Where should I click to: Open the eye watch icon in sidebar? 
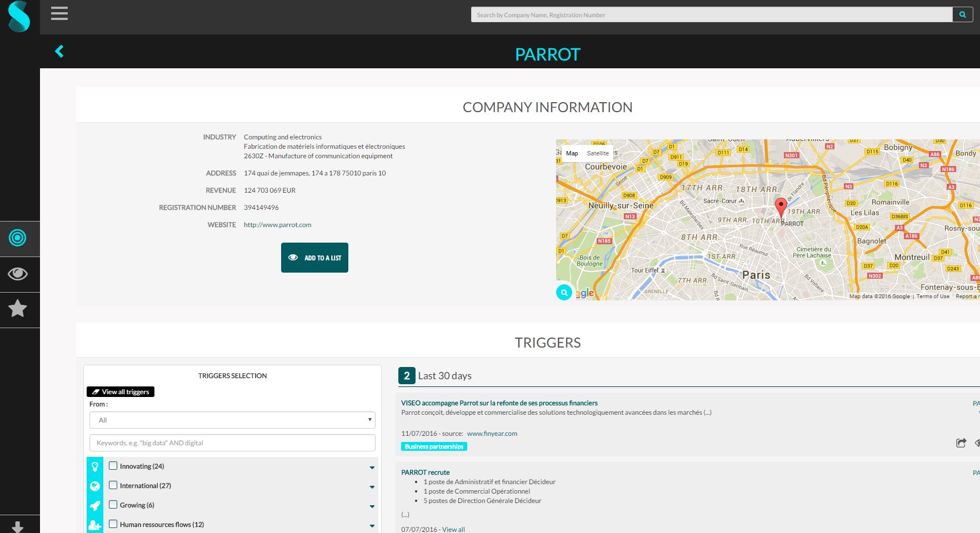click(x=18, y=274)
